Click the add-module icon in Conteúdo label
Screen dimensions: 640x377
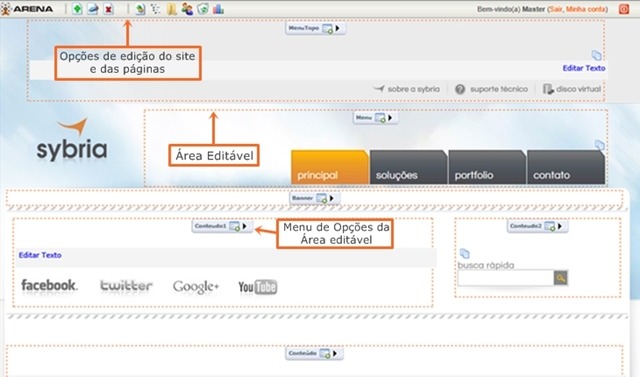coord(325,354)
